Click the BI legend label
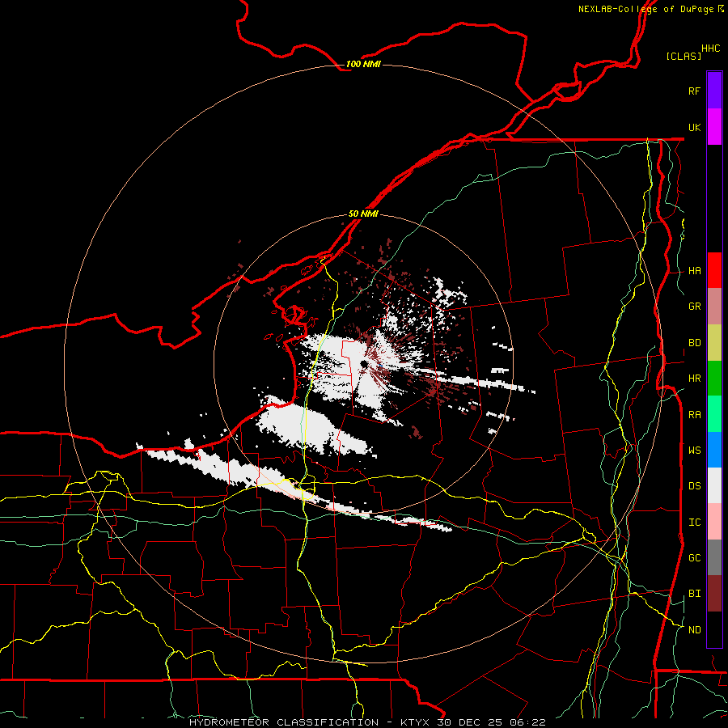 pos(694,594)
